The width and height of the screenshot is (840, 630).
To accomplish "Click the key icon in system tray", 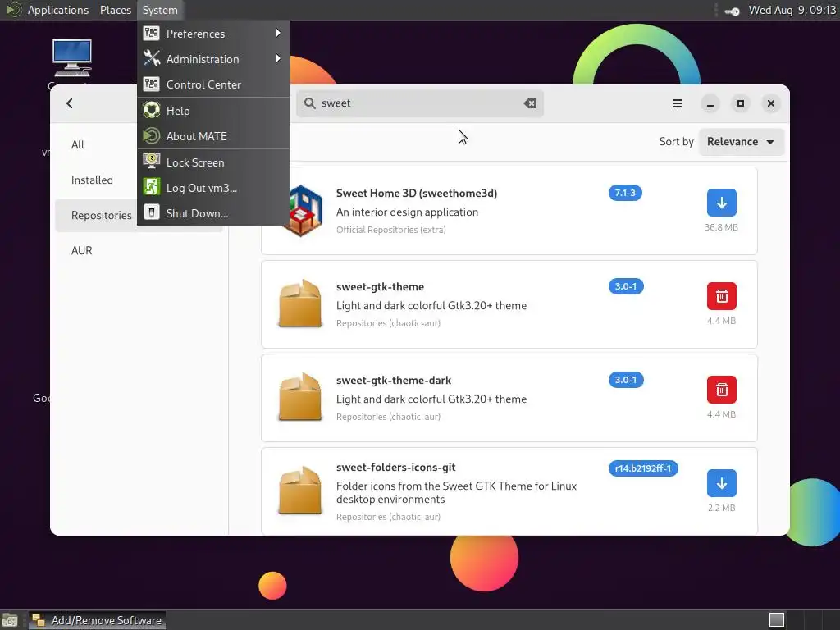I will pos(733,11).
